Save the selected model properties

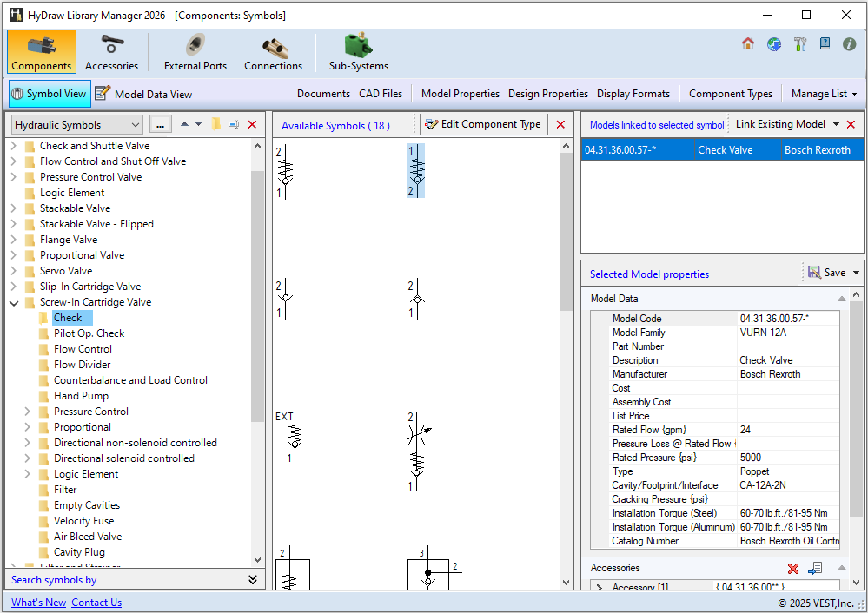click(827, 273)
